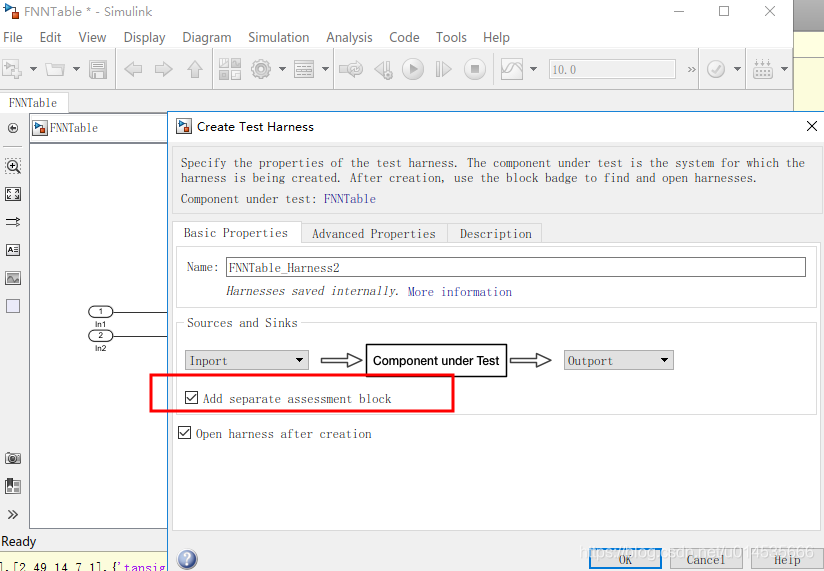The image size is (824, 571).
Task: Open the Help menu
Action: click(x=496, y=37)
